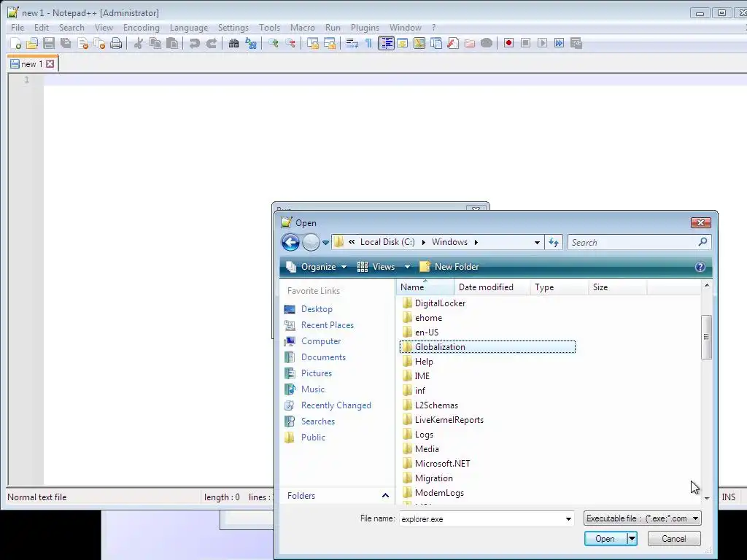Expand the recent pages dropdown arrow

click(x=325, y=242)
